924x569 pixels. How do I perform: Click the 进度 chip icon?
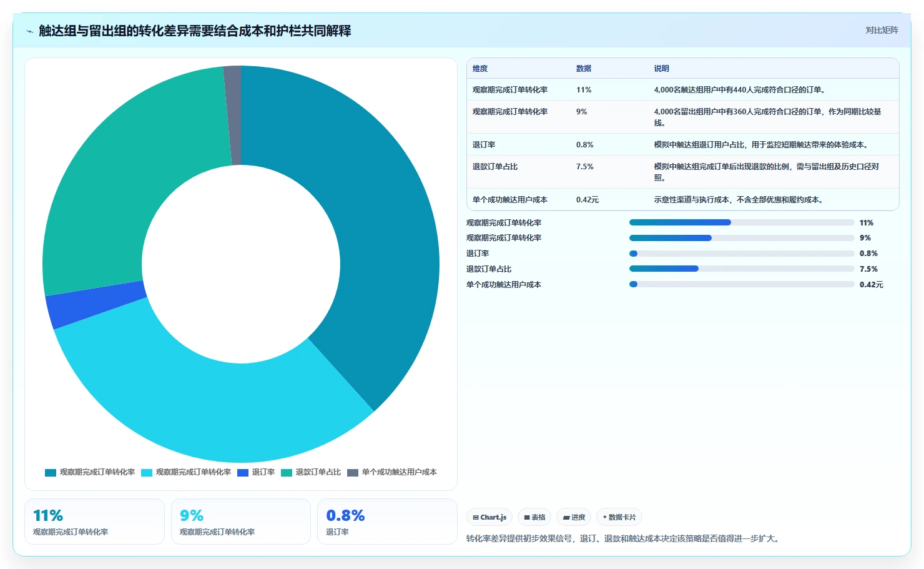coord(566,517)
